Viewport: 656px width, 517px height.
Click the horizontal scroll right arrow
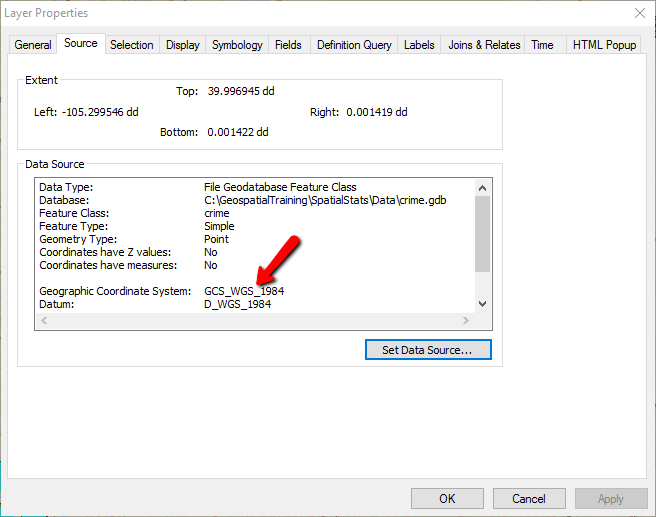(x=466, y=320)
